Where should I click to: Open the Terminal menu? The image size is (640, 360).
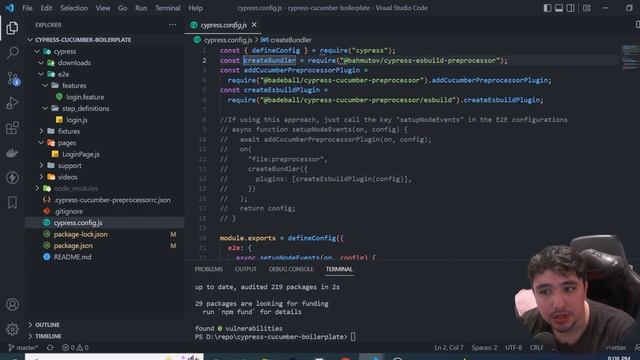pyautogui.click(x=168, y=8)
